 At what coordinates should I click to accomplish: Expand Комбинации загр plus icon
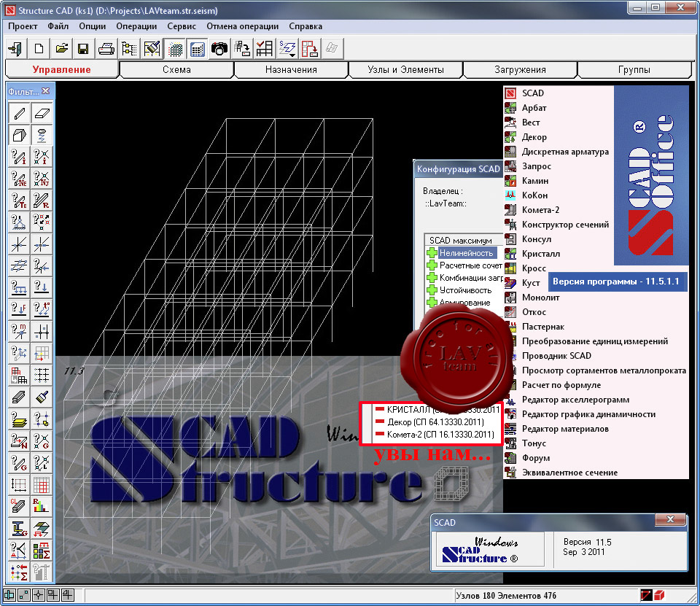(432, 278)
